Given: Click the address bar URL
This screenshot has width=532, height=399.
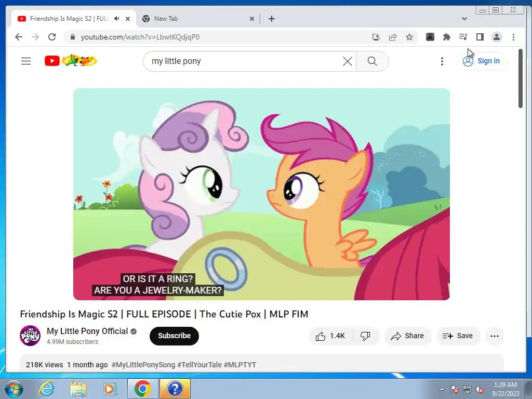Looking at the screenshot, I should click(x=140, y=37).
